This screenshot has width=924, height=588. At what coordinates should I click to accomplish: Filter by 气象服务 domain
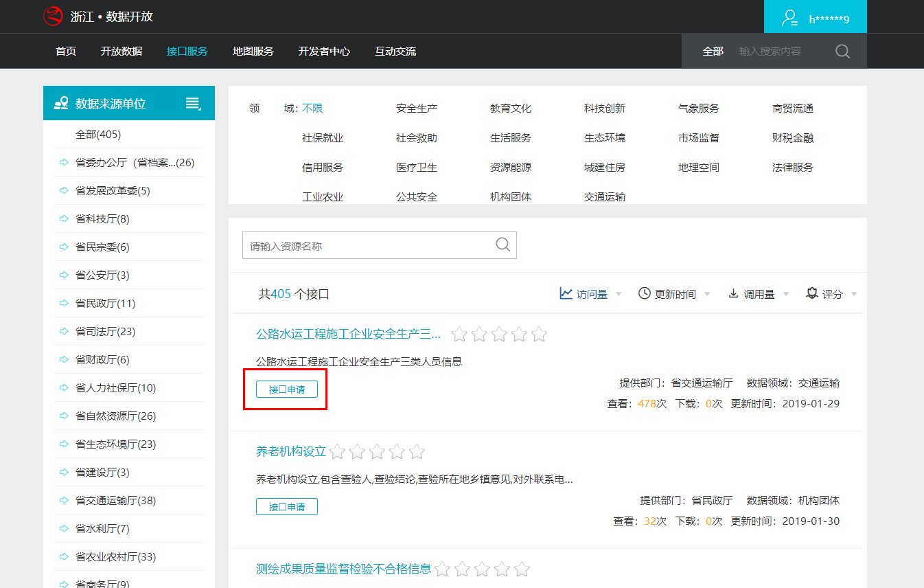click(x=699, y=109)
